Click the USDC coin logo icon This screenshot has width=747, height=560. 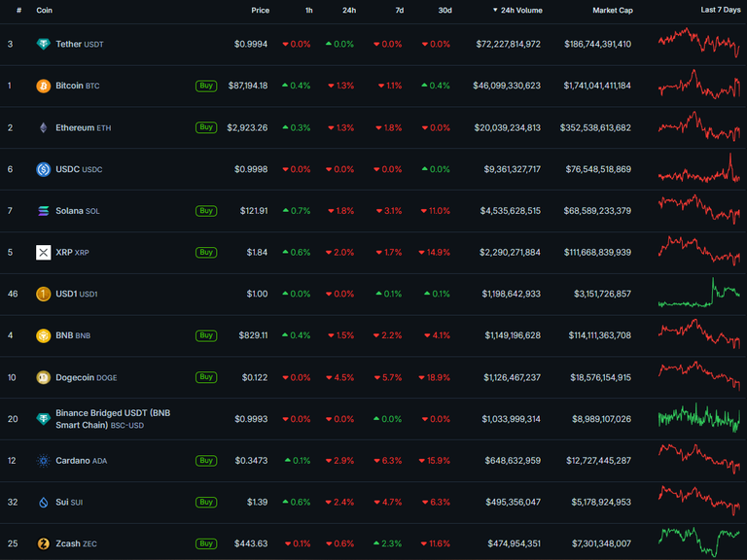point(44,169)
